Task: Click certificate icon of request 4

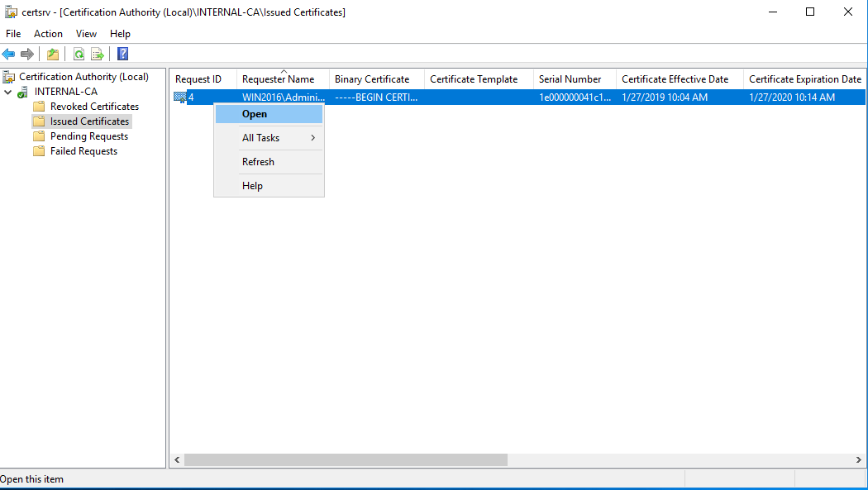Action: [x=179, y=98]
